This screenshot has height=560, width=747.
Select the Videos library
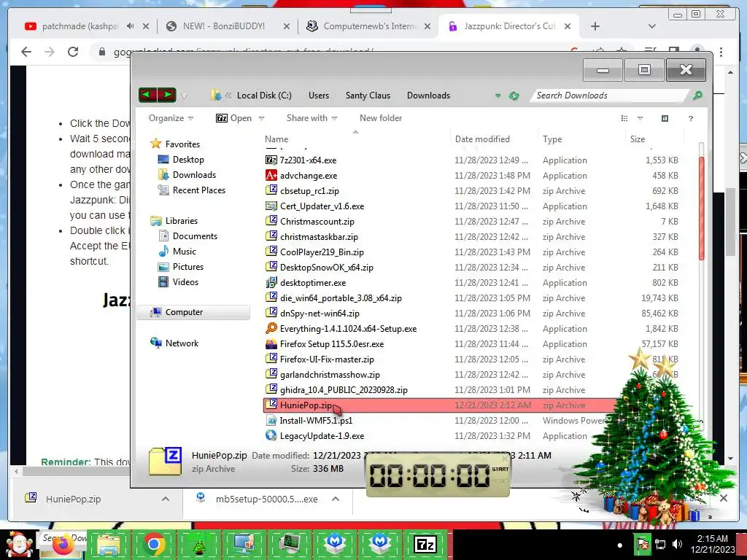coord(185,282)
